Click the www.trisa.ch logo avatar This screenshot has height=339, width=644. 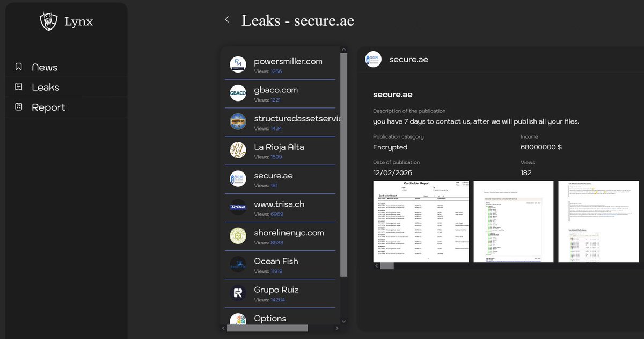[238, 207]
